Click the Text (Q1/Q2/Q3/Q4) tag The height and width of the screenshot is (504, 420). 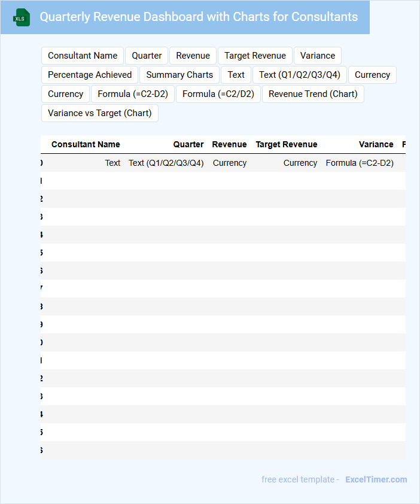coord(300,75)
